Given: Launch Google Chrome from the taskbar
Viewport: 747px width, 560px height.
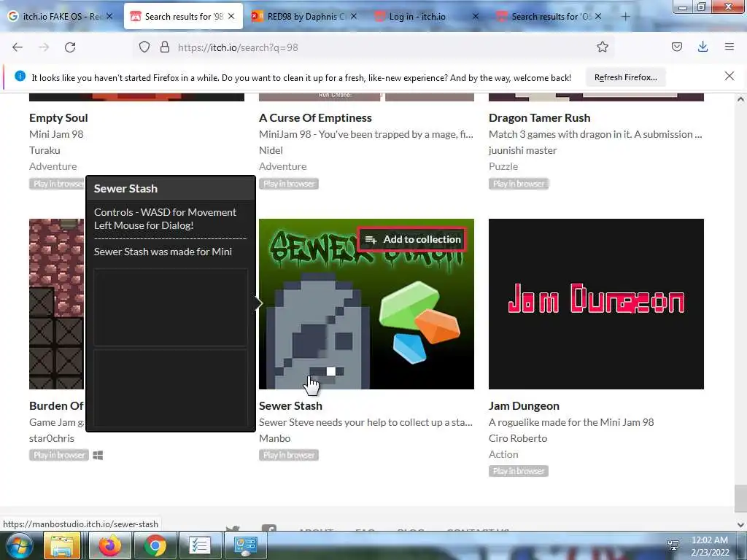Looking at the screenshot, I should tap(155, 545).
